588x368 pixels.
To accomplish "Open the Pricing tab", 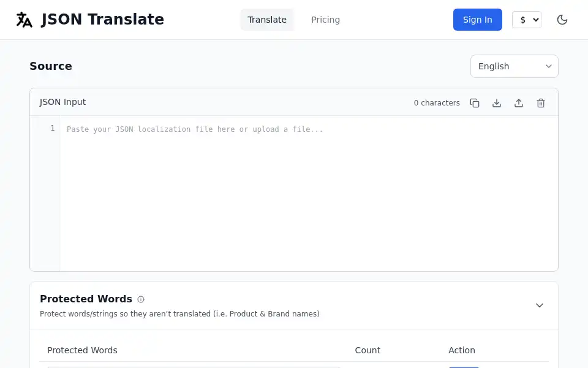I will coord(325,20).
